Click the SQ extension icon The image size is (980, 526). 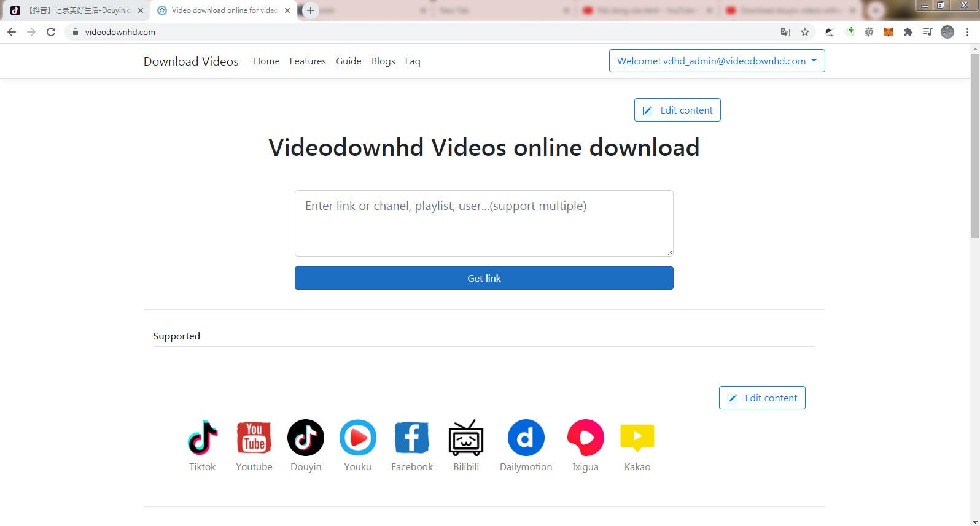pyautogui.click(x=869, y=32)
